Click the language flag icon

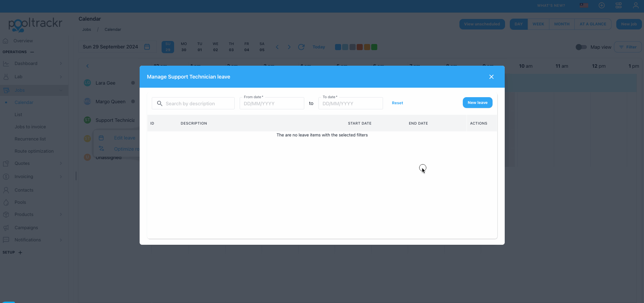click(584, 5)
